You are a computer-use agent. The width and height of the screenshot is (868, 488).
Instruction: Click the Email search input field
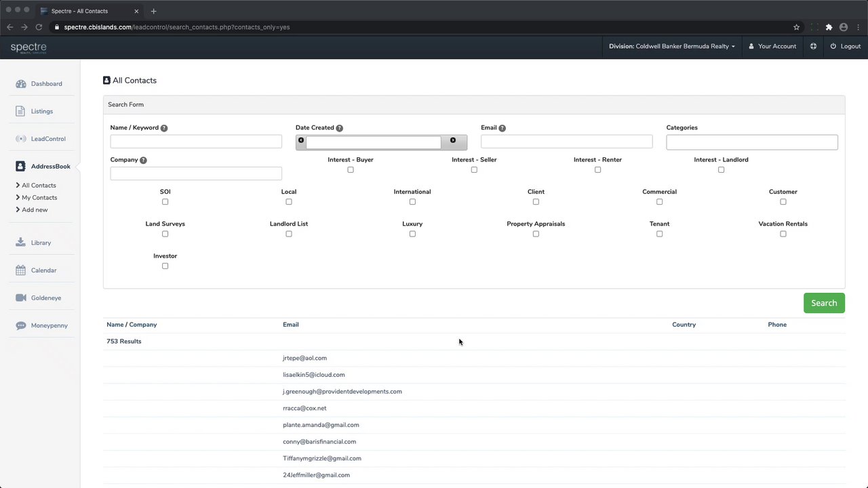[x=567, y=141]
